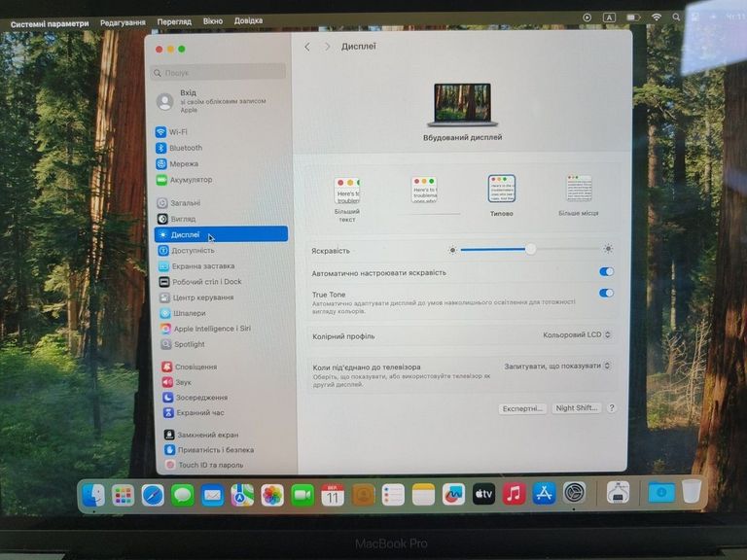Open Spotlight settings in sidebar
Screen dimensions: 747x560
183,344
